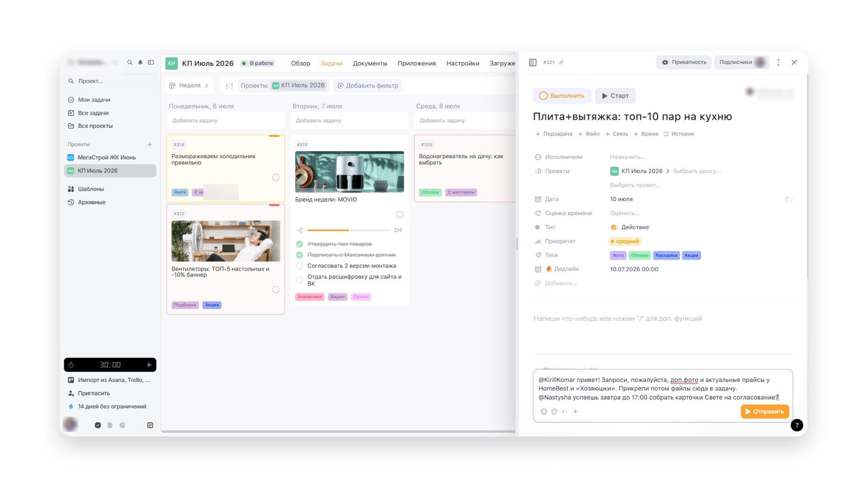The image size is (868, 488).
Task: Click the subtask progress bar on task #315
Action: click(349, 230)
